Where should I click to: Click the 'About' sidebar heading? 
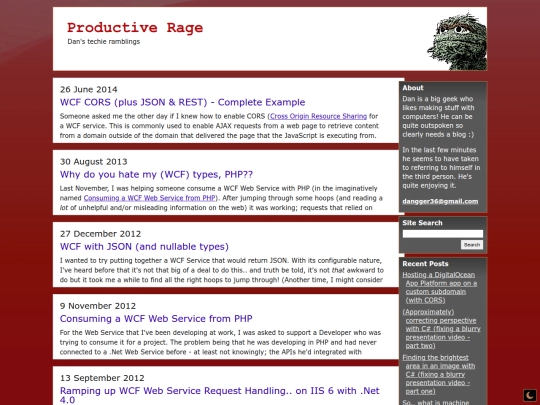(413, 88)
